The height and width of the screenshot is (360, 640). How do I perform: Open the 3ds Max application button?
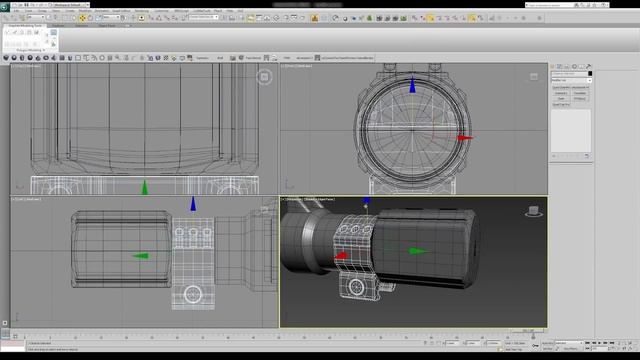pos(5,6)
